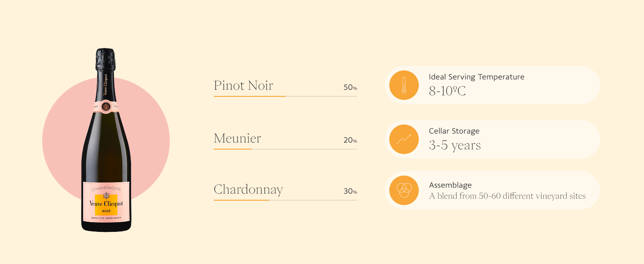Select the Meunier grape label
The width and height of the screenshot is (644, 264).
click(x=237, y=139)
